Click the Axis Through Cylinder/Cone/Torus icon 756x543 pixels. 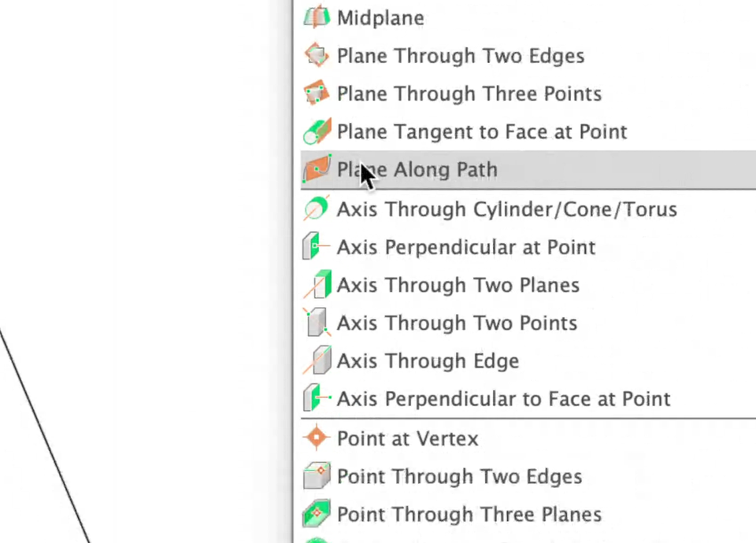[317, 209]
